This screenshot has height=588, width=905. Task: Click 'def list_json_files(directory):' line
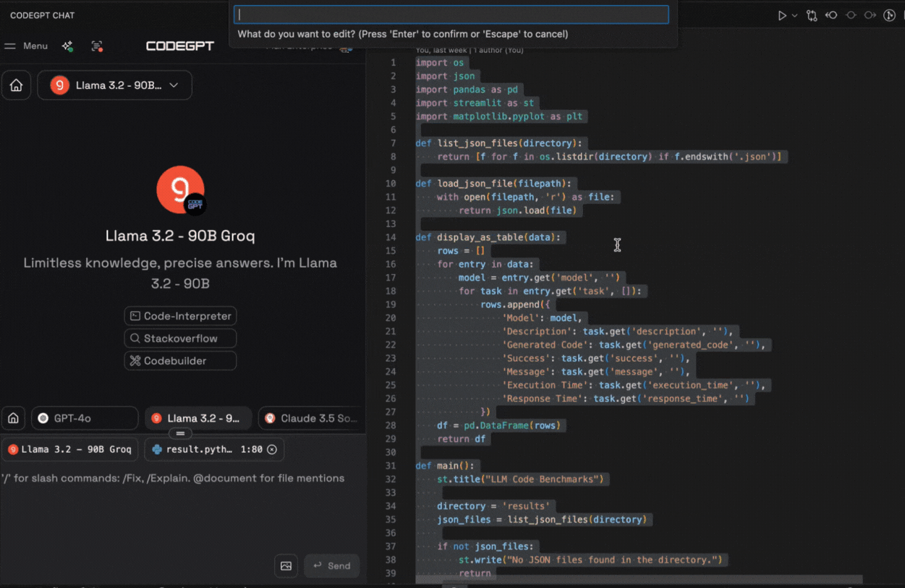coord(498,143)
